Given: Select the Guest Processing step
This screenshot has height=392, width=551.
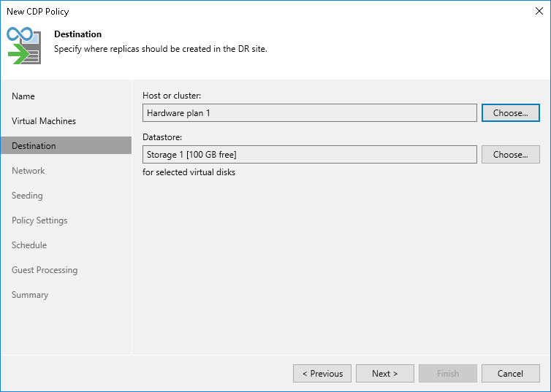Looking at the screenshot, I should tap(45, 270).
